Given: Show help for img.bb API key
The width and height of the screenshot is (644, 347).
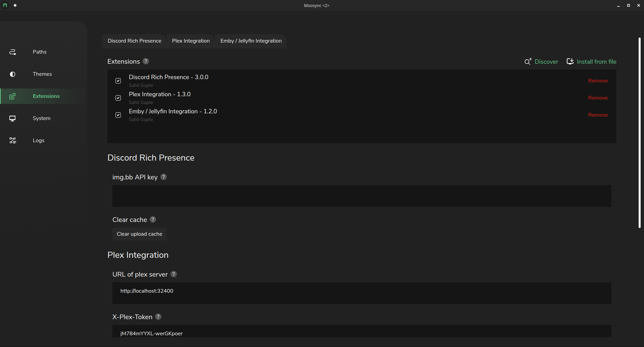Looking at the screenshot, I should [x=163, y=177].
